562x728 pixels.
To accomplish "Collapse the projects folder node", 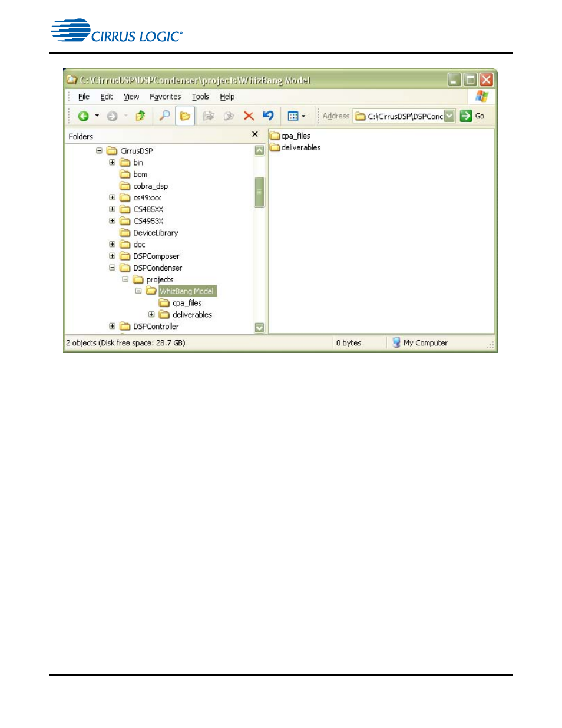I will tap(125, 279).
